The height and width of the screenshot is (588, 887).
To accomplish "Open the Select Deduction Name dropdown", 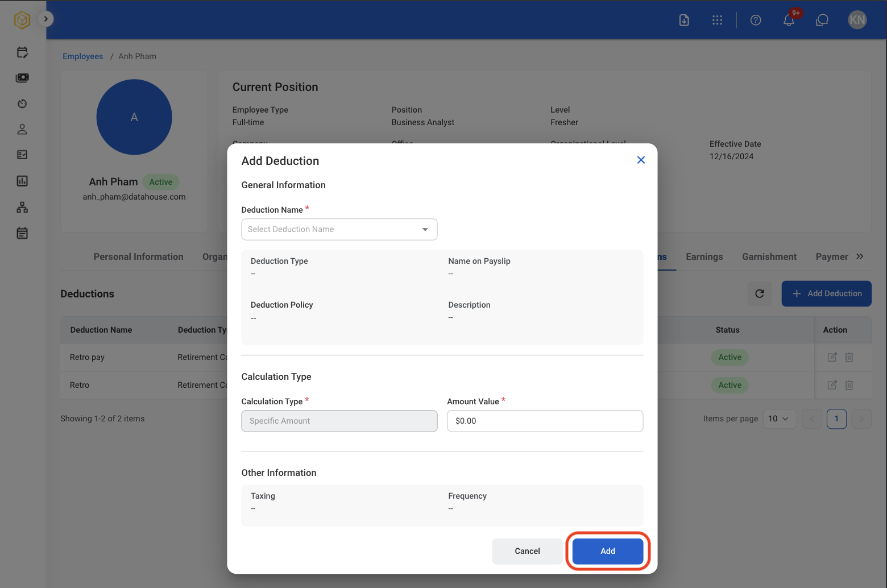I will point(339,229).
